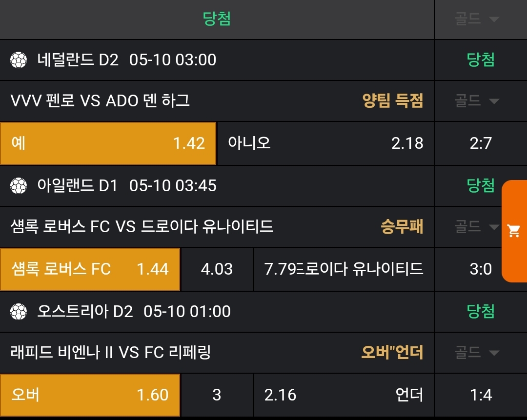This screenshot has width=527, height=420.
Task: Click the soccer ball icon beside 아일랜드 D1
Action: [x=19, y=186]
